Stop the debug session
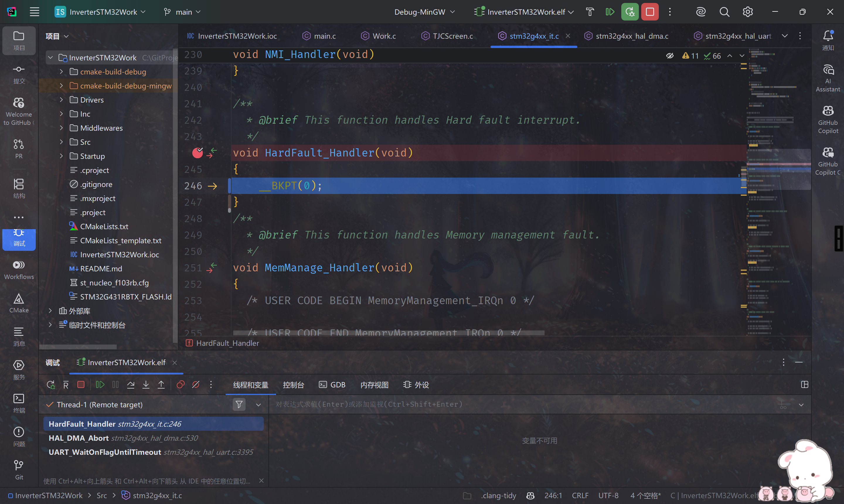The image size is (844, 504). click(81, 384)
